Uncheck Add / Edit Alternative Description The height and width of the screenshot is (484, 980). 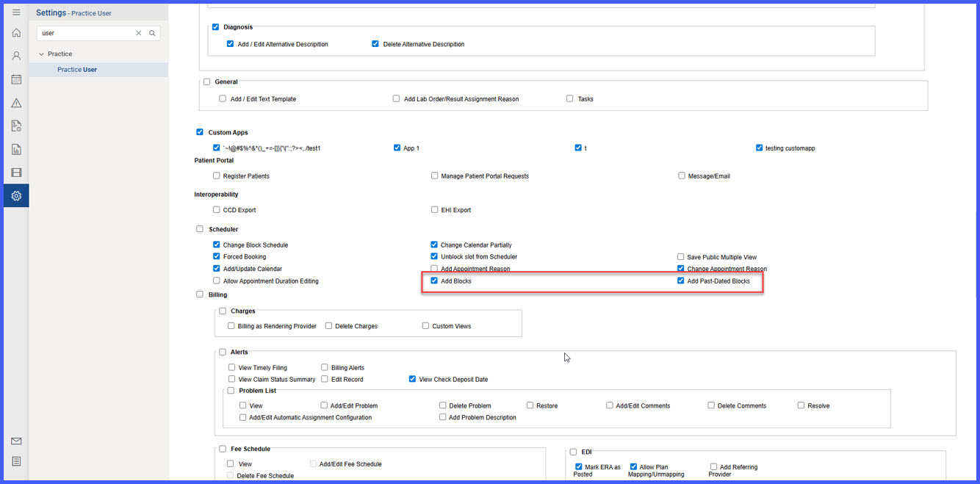pyautogui.click(x=230, y=44)
